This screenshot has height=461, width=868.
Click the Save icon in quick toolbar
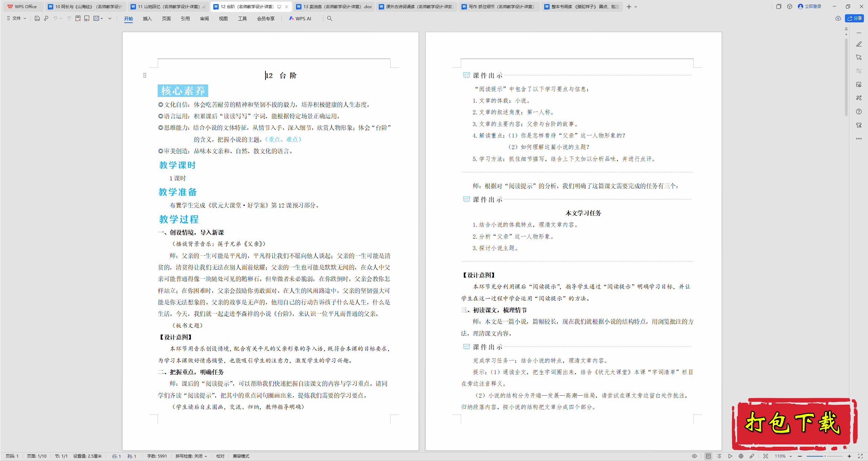(37, 18)
